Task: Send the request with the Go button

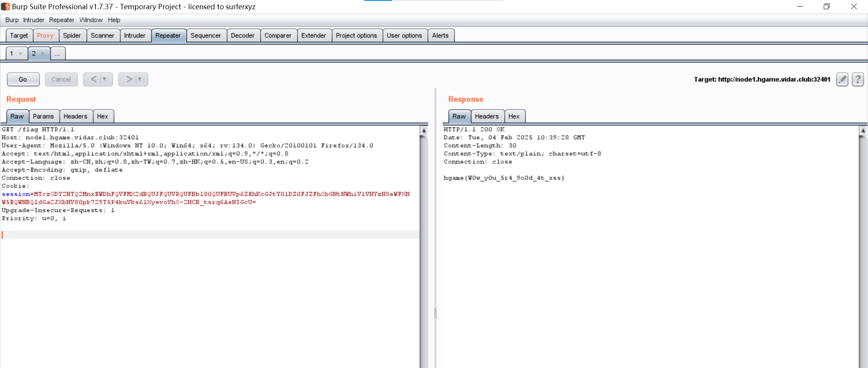Action: click(23, 79)
